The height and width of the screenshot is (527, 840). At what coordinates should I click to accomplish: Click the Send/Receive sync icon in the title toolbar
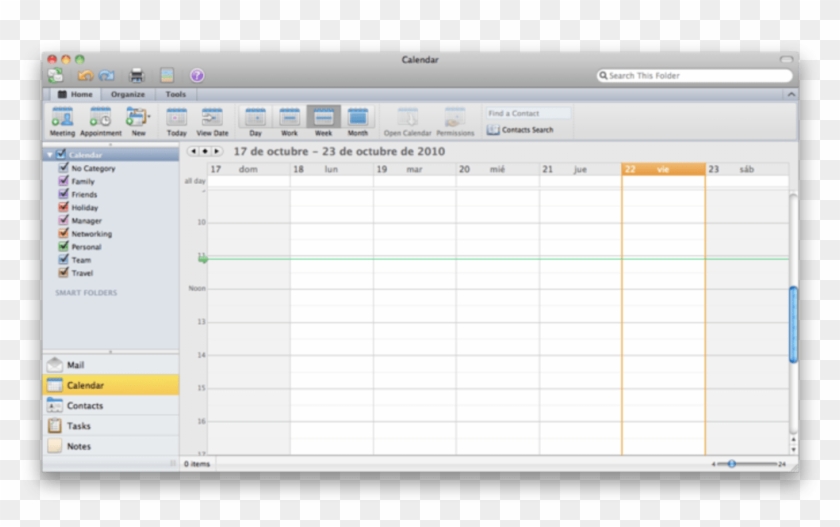tap(55, 76)
